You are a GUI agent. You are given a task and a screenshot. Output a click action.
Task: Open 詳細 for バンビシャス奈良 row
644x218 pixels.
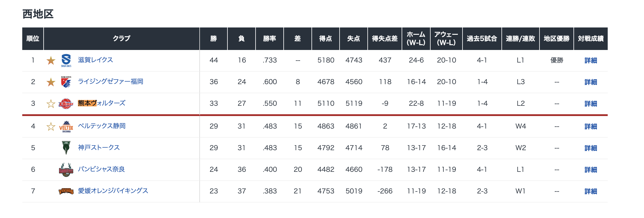click(590, 170)
